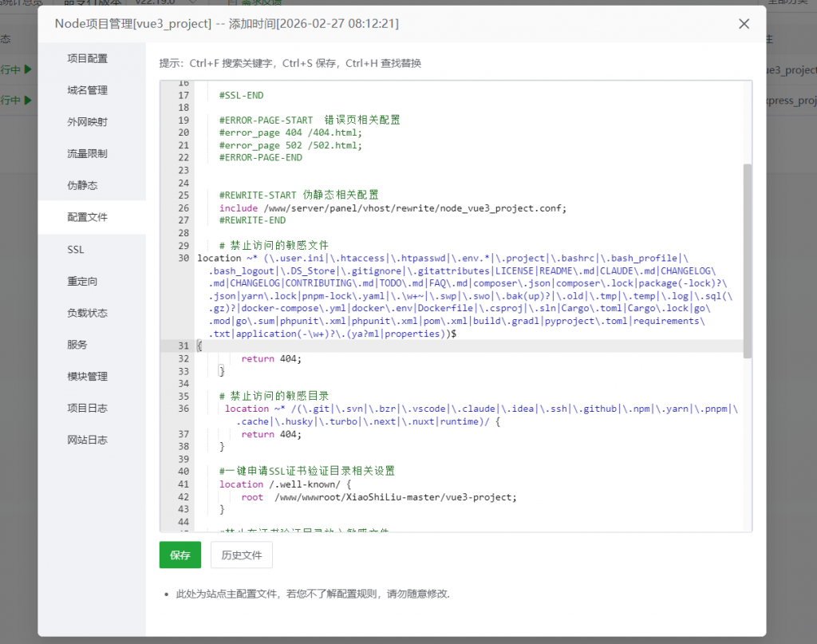Click the green play icon in first row
The height and width of the screenshot is (644, 817).
[x=28, y=70]
